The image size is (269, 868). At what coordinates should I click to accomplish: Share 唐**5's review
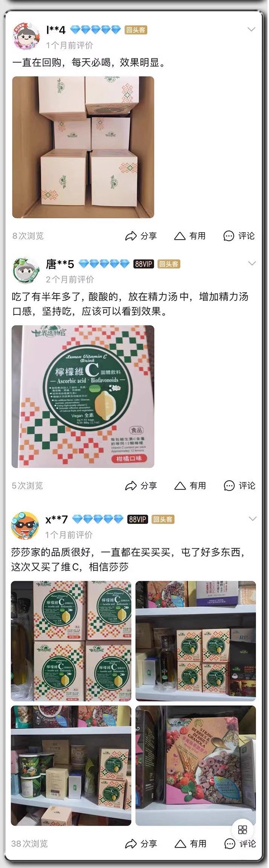[x=141, y=485]
